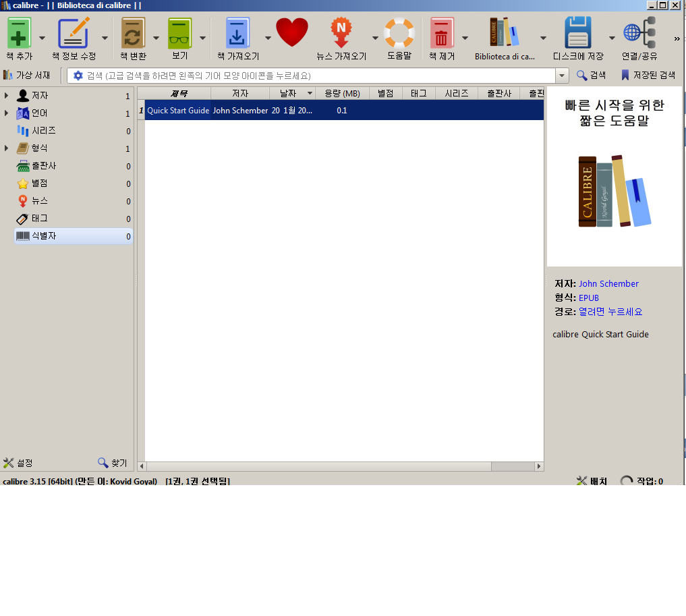Expand the 저자 (Authors) tree node
686x616 pixels.
pos(6,95)
